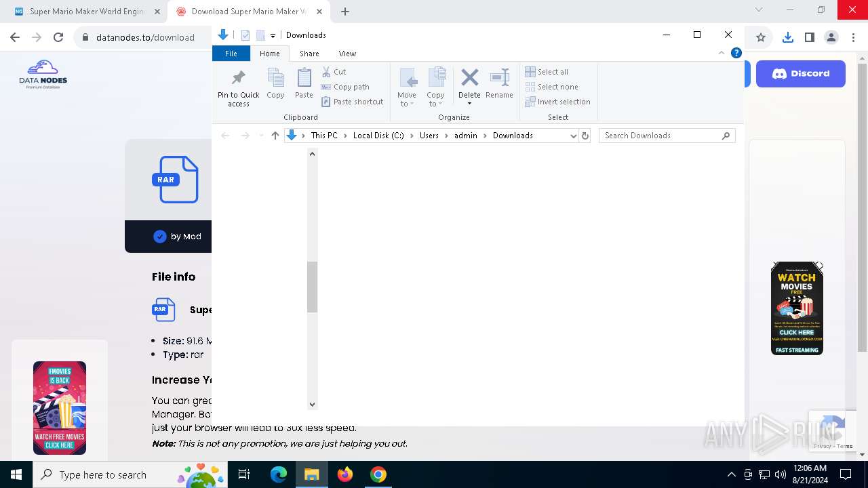Open FMovies is back ad banner

[x=60, y=408]
